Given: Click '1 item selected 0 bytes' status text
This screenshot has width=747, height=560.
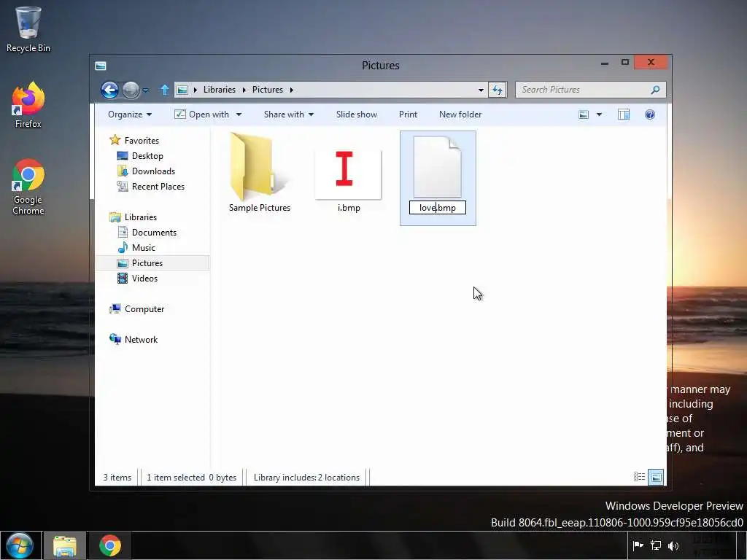Looking at the screenshot, I should (192, 477).
